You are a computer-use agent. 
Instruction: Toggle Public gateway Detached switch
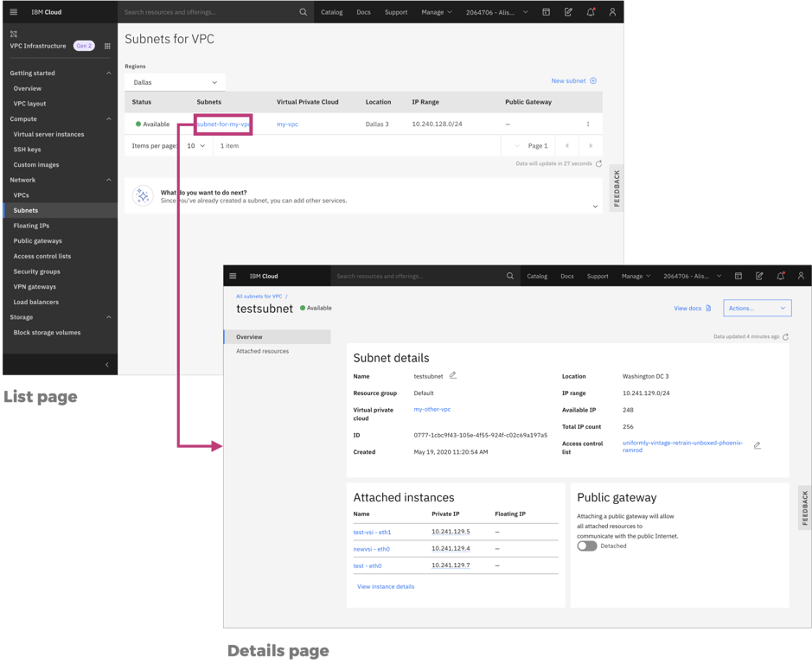(x=586, y=546)
